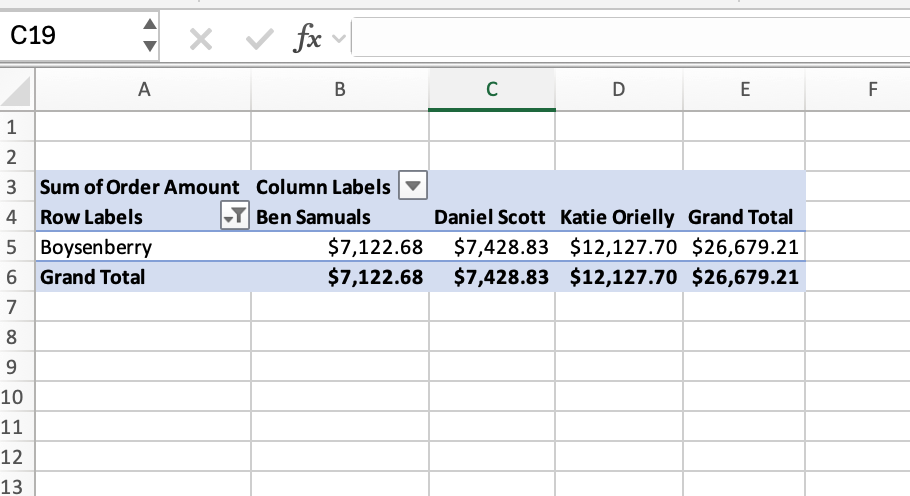Open the Column Labels filter dropdown

pos(413,186)
